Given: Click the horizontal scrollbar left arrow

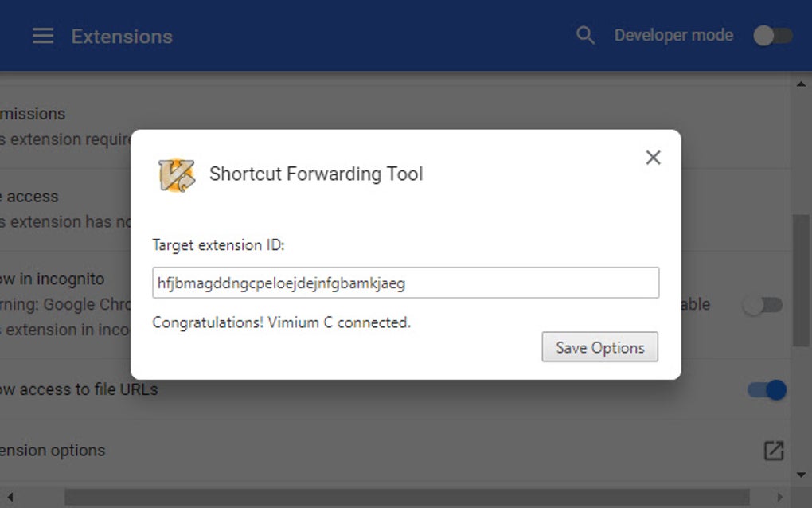Looking at the screenshot, I should click(8, 497).
